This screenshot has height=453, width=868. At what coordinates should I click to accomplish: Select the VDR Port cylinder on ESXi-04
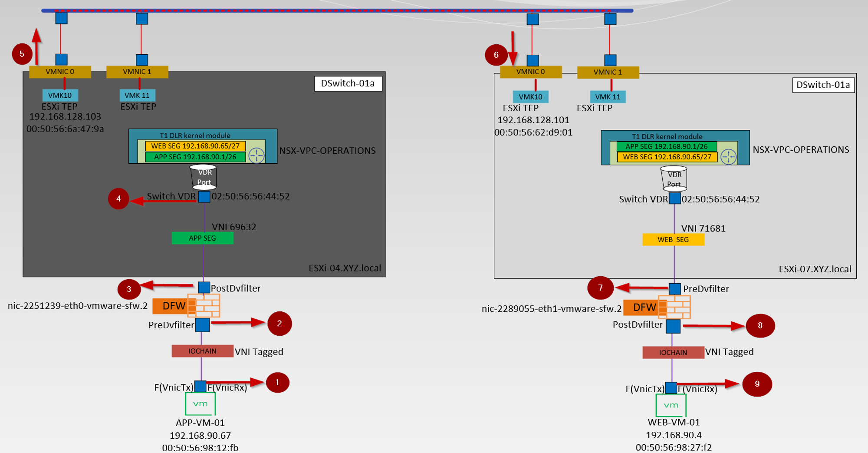coord(204,177)
